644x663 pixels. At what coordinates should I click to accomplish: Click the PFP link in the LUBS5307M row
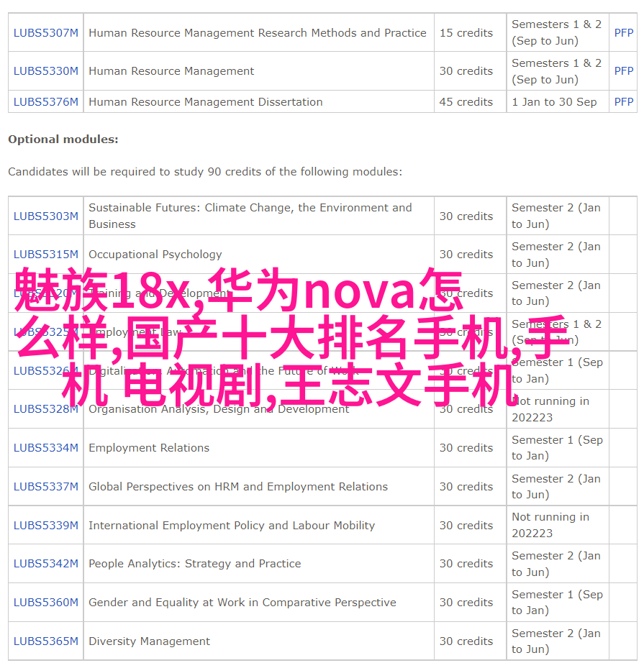(624, 32)
